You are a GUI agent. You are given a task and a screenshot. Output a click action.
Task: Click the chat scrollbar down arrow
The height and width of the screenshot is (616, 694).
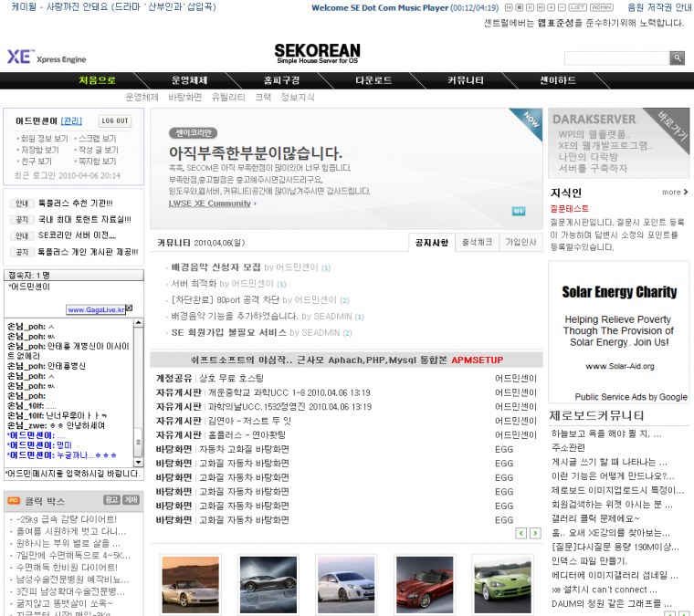coord(139,463)
